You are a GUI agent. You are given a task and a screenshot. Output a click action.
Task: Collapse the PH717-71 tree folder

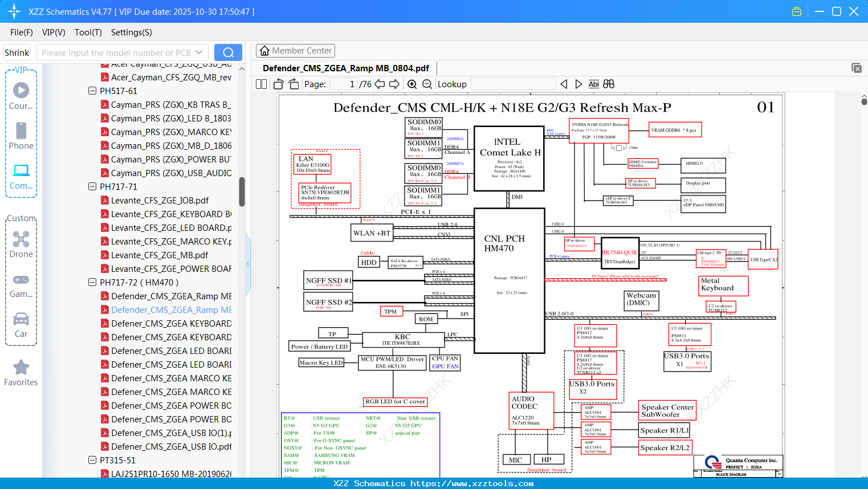(x=92, y=186)
